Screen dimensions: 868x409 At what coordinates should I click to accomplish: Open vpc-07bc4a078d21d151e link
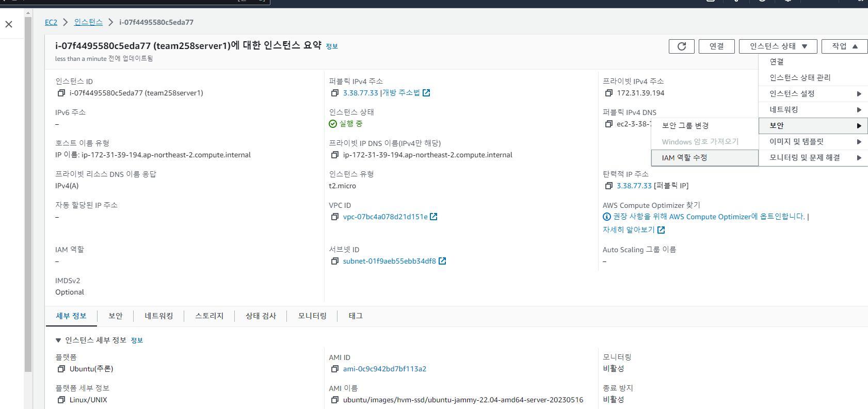pos(385,217)
